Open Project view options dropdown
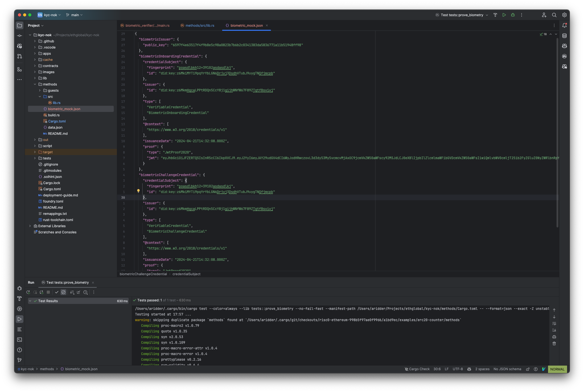 click(36, 25)
